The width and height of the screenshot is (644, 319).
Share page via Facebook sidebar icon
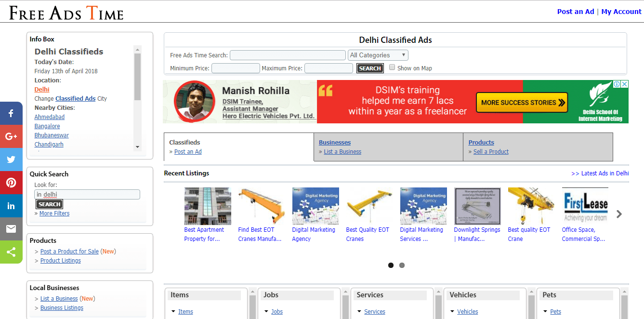(x=11, y=114)
